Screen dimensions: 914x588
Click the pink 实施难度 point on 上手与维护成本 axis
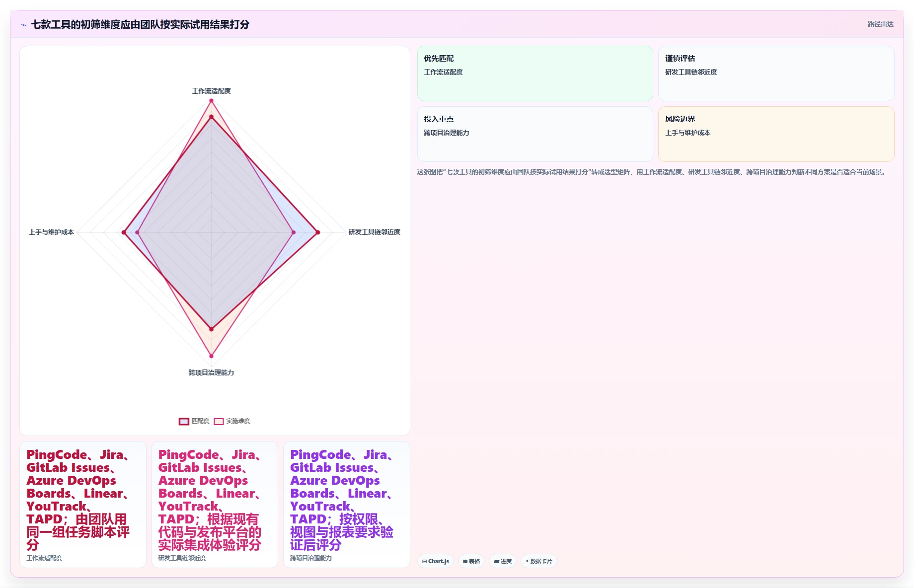click(x=138, y=232)
